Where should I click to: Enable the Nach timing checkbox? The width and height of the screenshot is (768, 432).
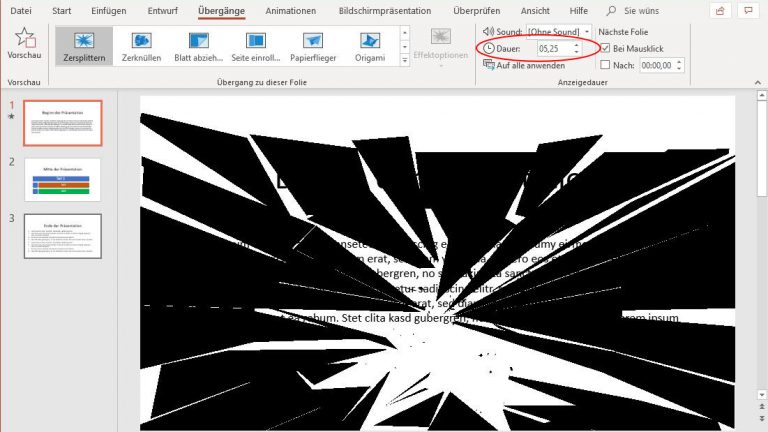point(605,65)
